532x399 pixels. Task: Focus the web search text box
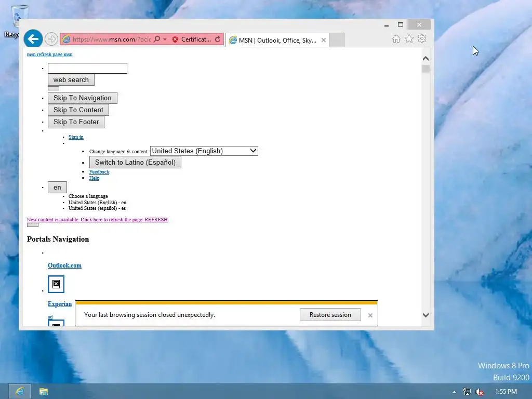click(x=87, y=68)
